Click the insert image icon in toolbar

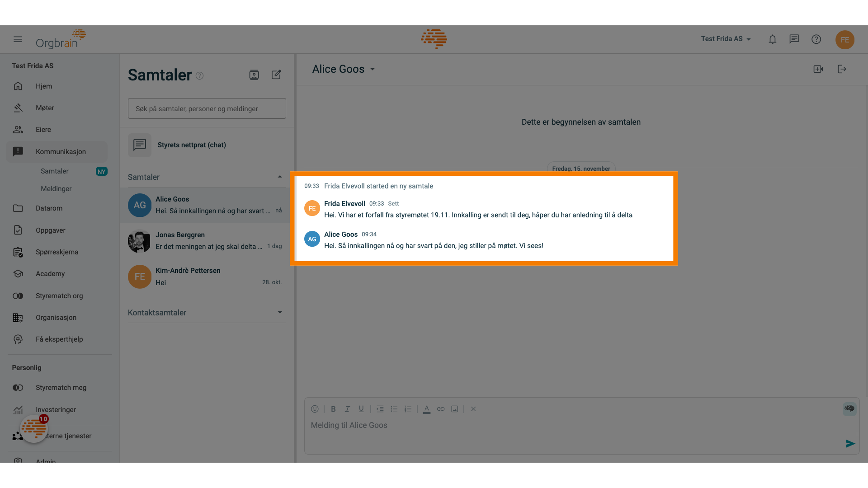pos(454,409)
